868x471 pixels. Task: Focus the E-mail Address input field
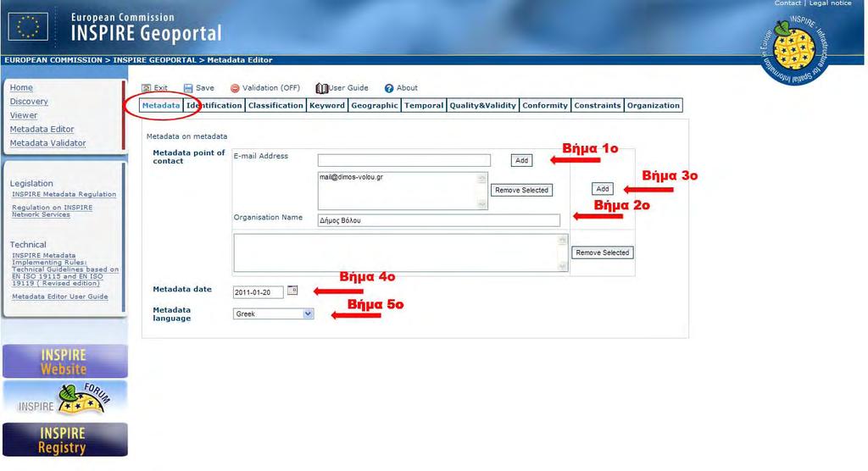click(x=404, y=160)
